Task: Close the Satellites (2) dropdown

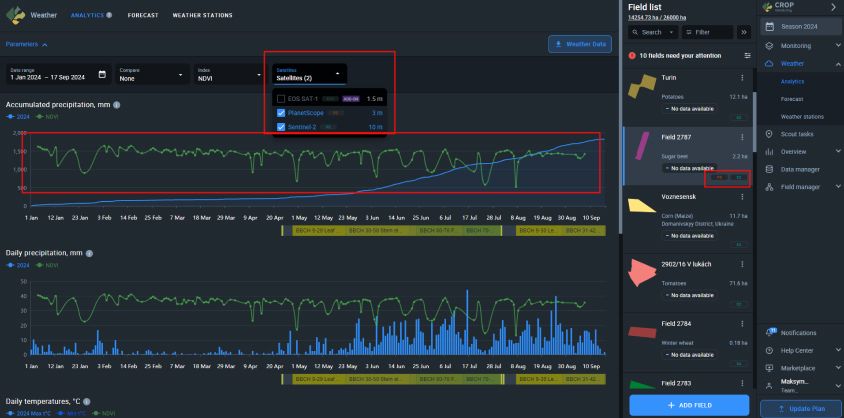Action: [x=309, y=74]
